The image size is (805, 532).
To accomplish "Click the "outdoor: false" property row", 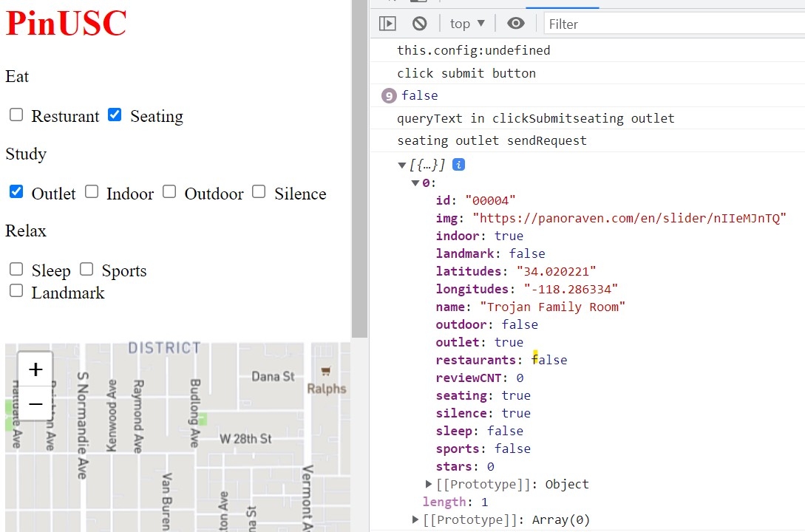I will pyautogui.click(x=486, y=324).
